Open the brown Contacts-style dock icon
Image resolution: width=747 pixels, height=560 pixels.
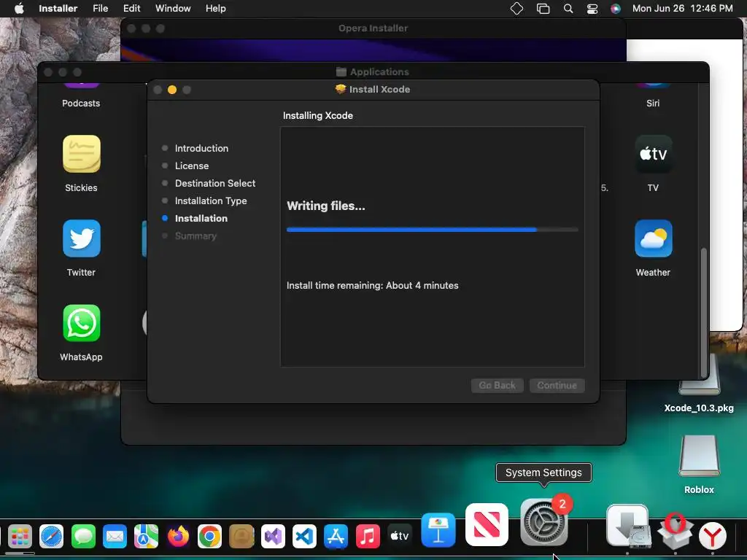(241, 537)
